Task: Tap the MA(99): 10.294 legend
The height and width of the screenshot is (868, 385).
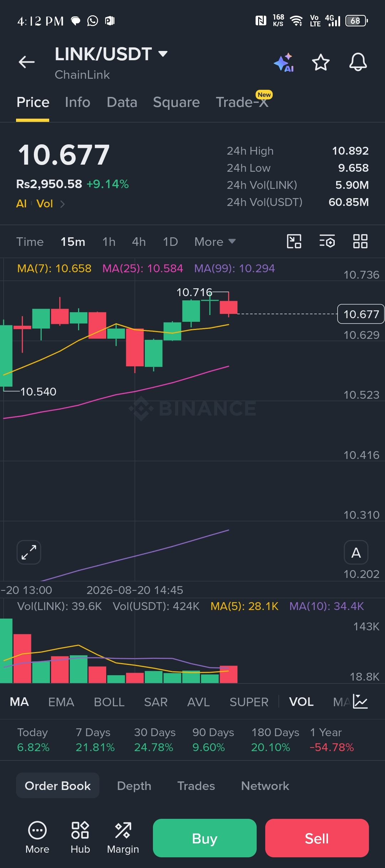Action: tap(235, 268)
